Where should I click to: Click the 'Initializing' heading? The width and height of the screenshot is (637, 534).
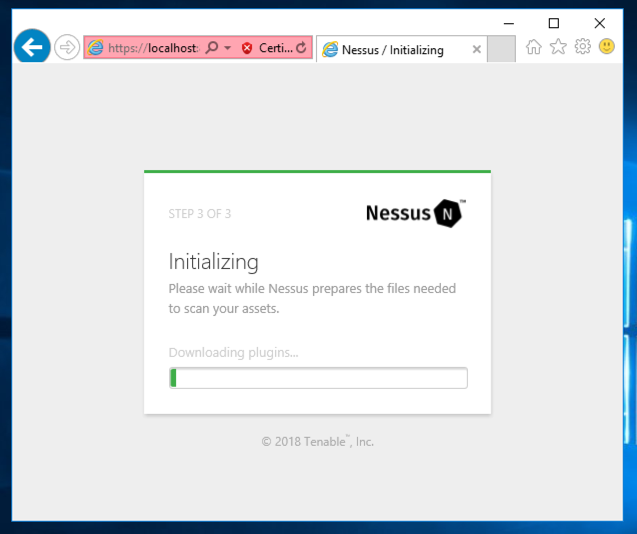(214, 262)
